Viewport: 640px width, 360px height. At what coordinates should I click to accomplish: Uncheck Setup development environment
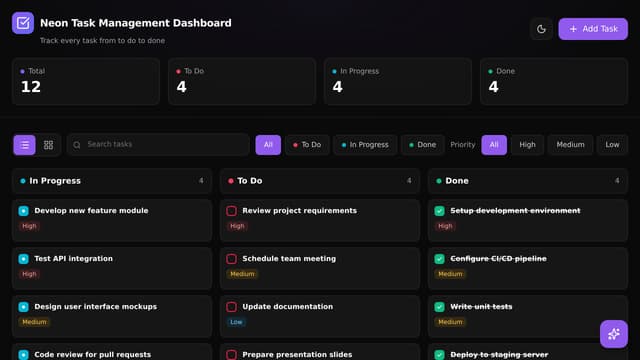pyautogui.click(x=440, y=211)
